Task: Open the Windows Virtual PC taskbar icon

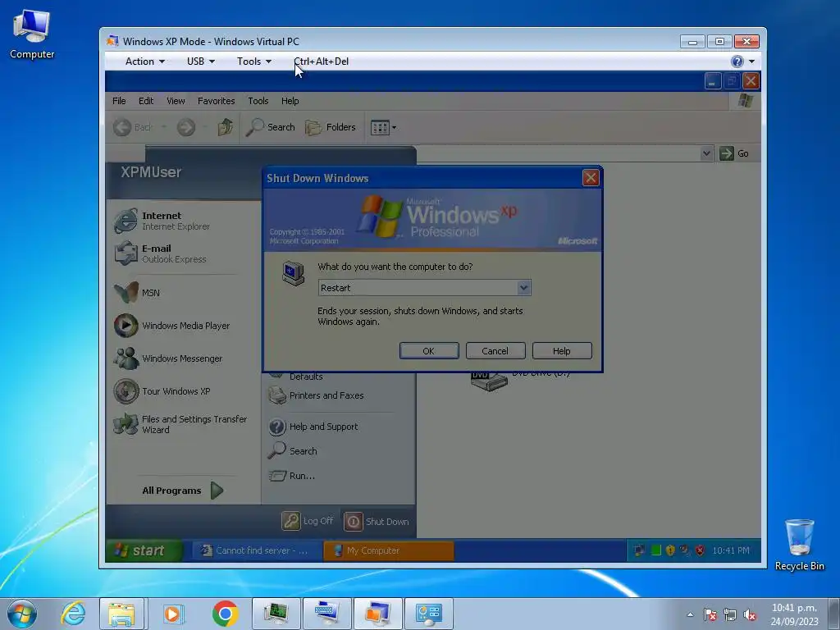Action: pos(377,614)
